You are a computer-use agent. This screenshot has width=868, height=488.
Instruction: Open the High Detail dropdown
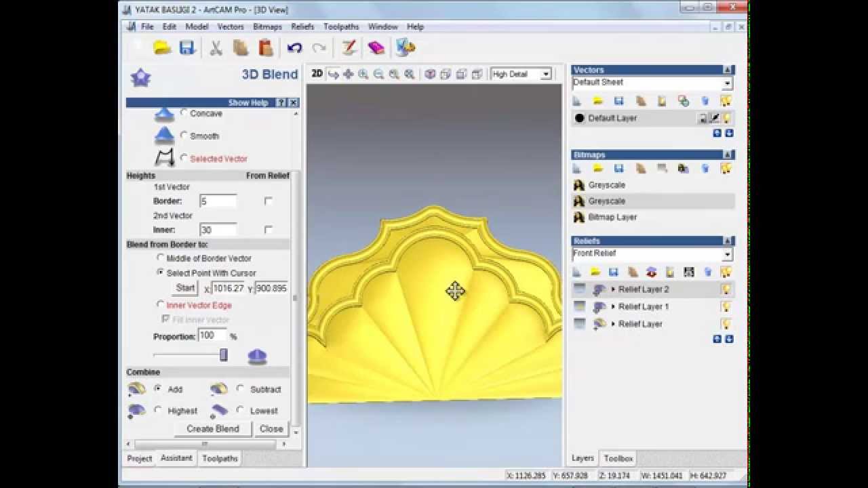tap(546, 75)
